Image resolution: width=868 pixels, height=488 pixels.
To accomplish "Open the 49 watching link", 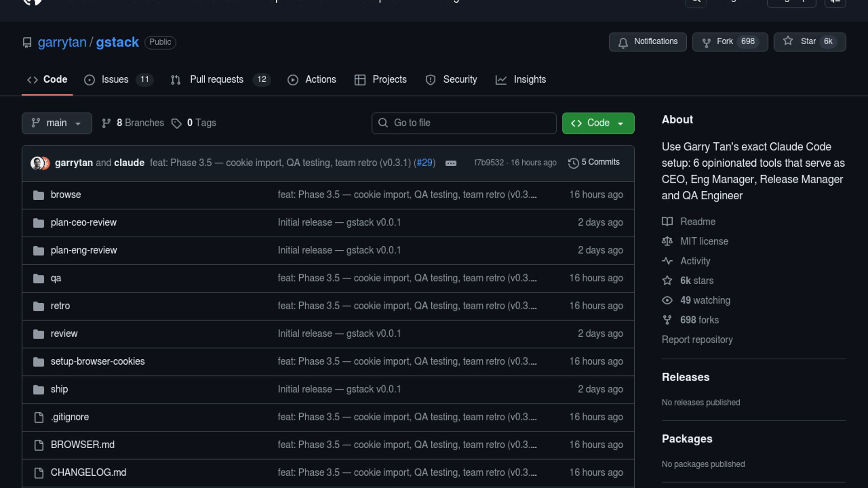I will point(704,300).
